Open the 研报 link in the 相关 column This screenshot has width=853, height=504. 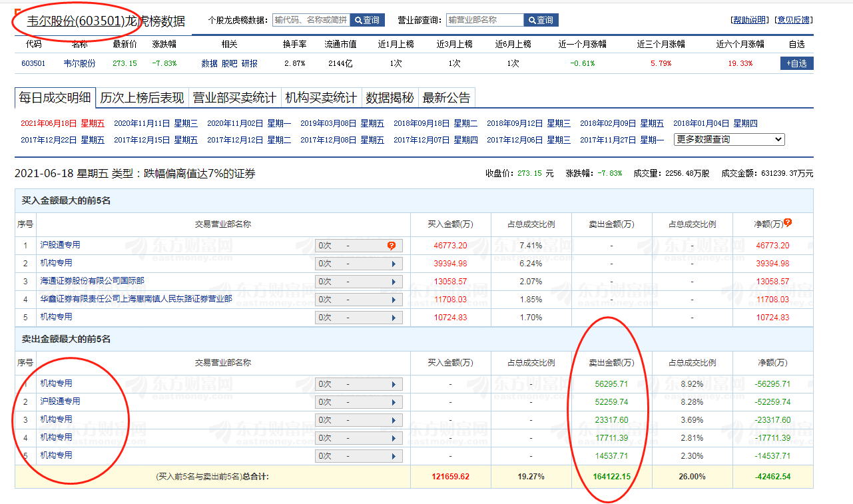(x=249, y=63)
